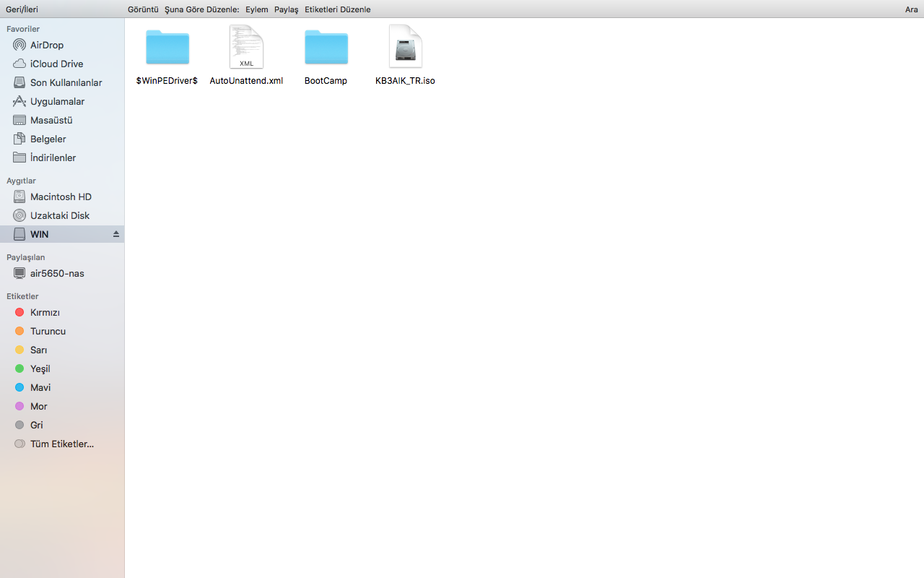Click the Ara search field
Screen dimensions: 924x578
coord(912,9)
